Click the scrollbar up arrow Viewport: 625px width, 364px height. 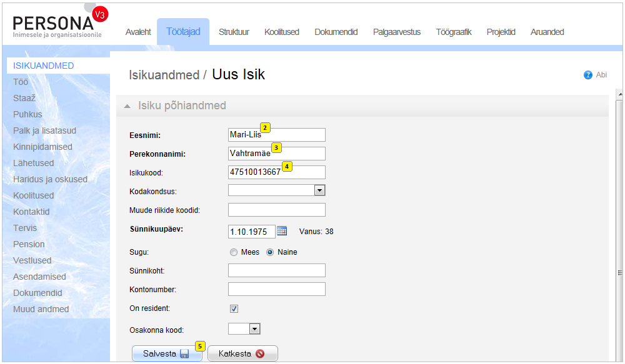point(619,95)
